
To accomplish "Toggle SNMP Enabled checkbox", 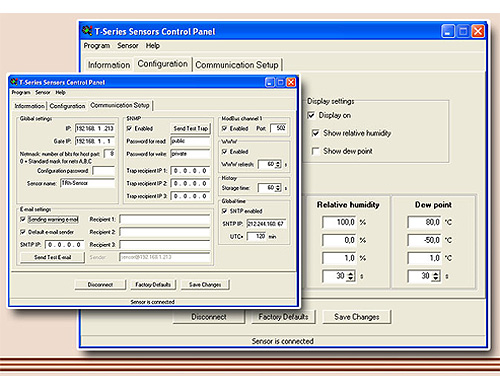I will tap(129, 128).
